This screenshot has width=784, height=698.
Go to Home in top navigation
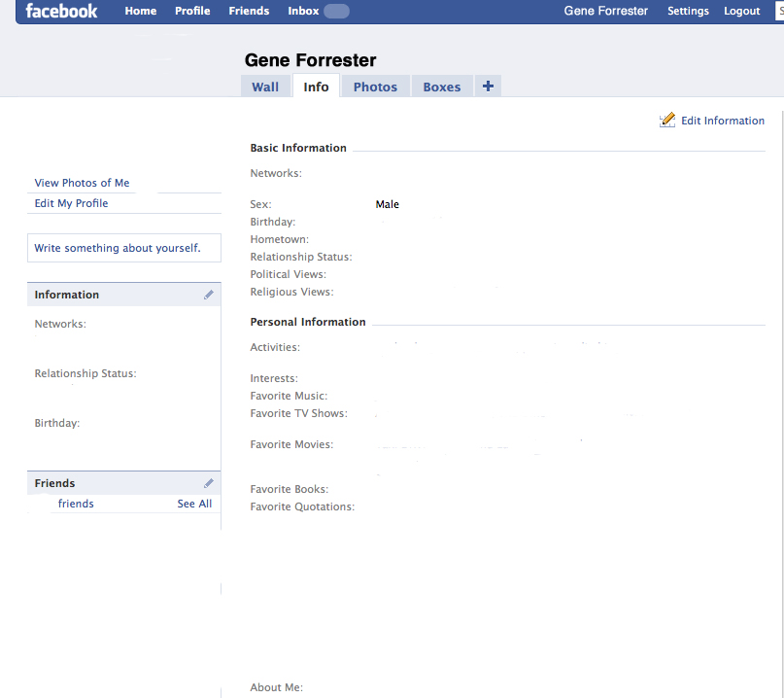141,11
